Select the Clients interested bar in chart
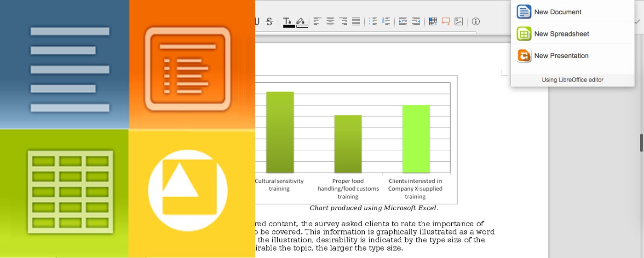 416,139
